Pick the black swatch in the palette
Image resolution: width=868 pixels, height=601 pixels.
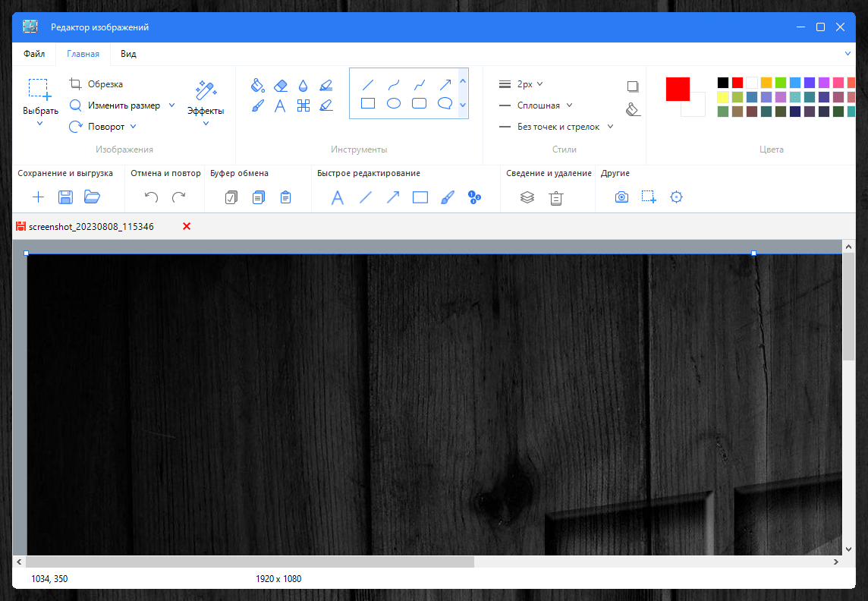(x=723, y=83)
